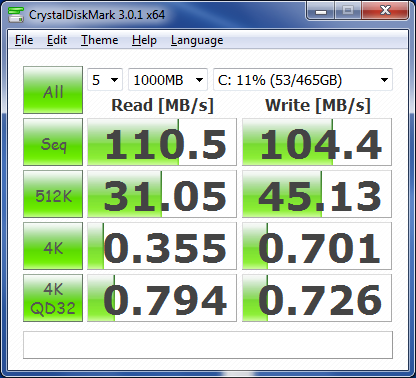Open the File menu
Viewport: 416px width, 378px height.
[24, 40]
